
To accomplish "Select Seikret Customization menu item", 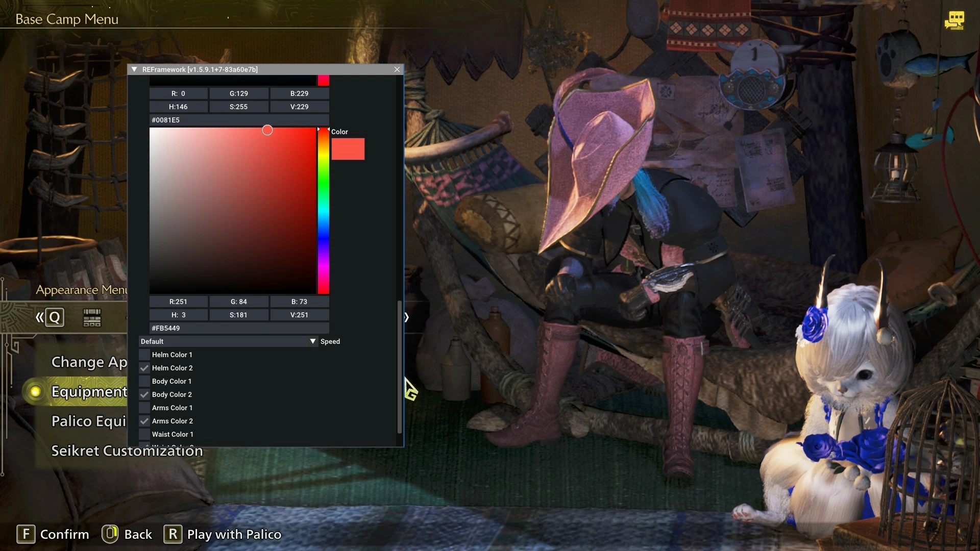I will point(127,451).
